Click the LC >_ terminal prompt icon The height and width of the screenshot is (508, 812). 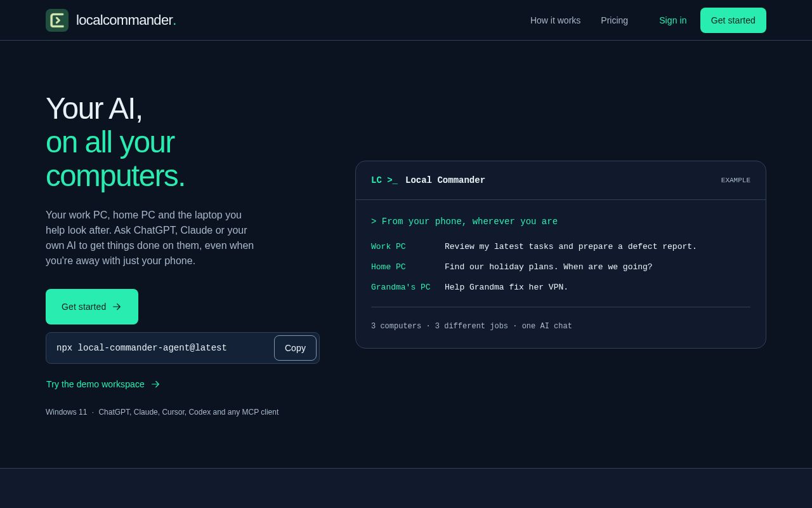click(384, 180)
